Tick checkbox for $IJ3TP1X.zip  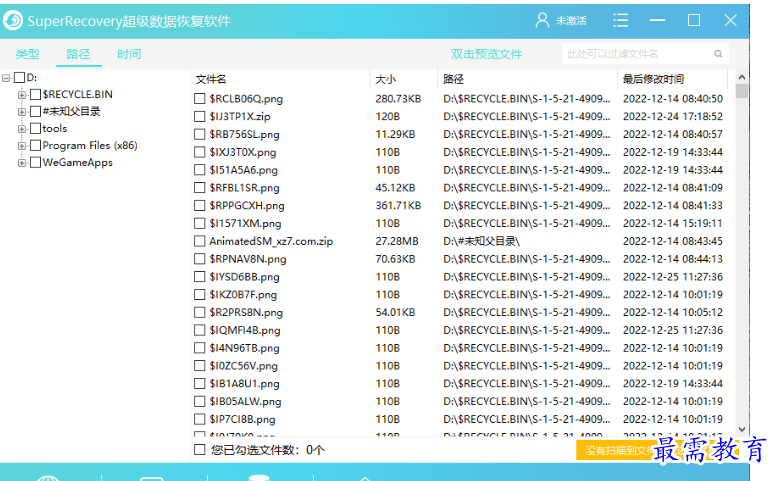(200, 117)
